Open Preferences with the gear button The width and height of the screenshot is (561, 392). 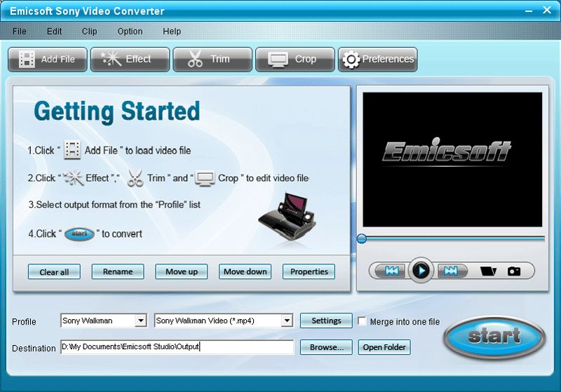(378, 60)
